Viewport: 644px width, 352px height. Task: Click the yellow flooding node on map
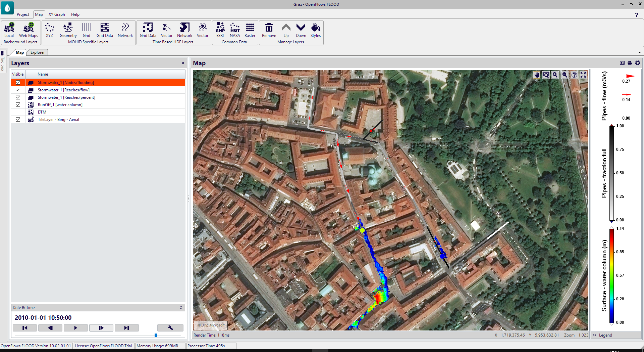[x=362, y=230]
